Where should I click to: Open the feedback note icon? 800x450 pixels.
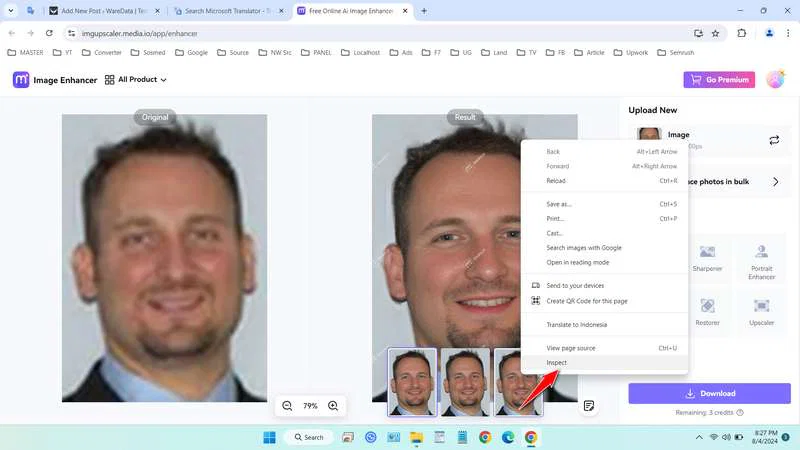[589, 406]
